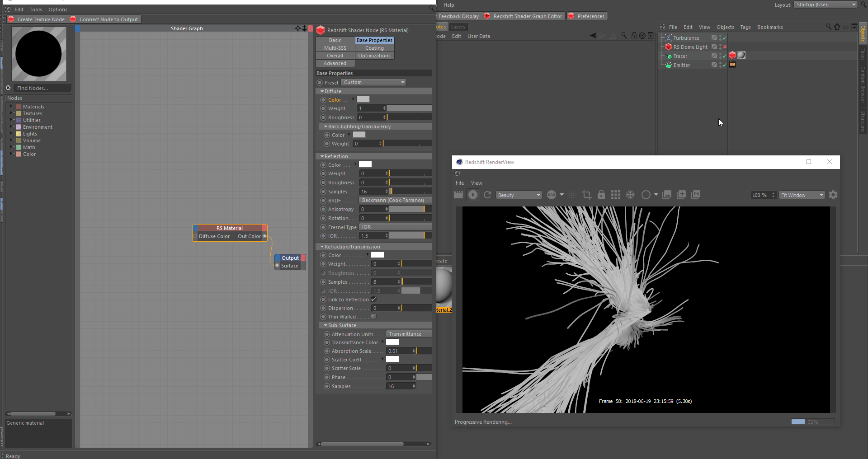Open the Preset Custom dropdown

(374, 82)
